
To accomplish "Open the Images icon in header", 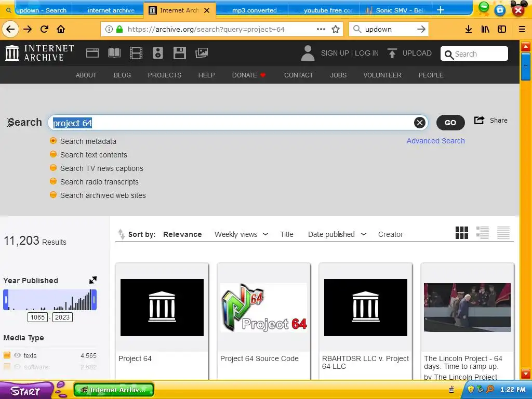I will [x=202, y=53].
